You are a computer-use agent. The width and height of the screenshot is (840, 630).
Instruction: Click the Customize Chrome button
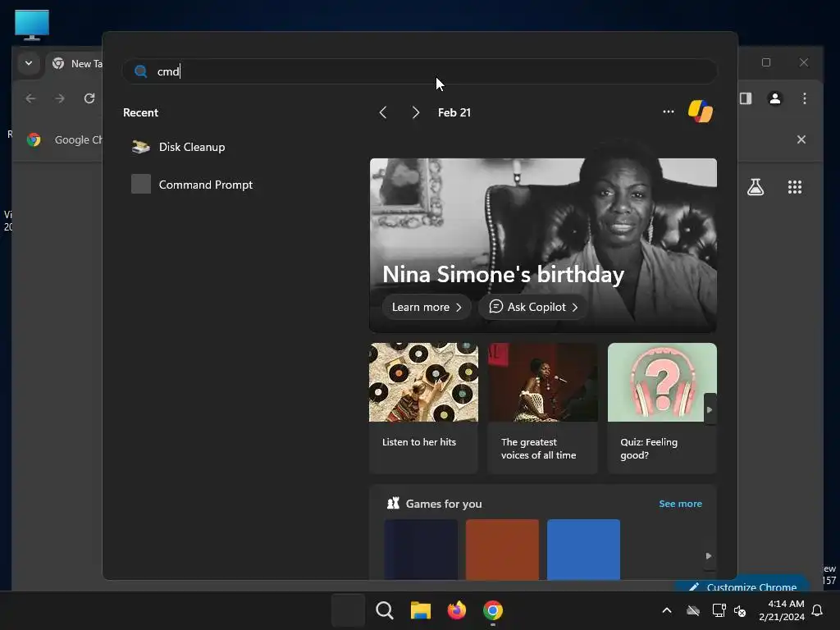coord(743,586)
